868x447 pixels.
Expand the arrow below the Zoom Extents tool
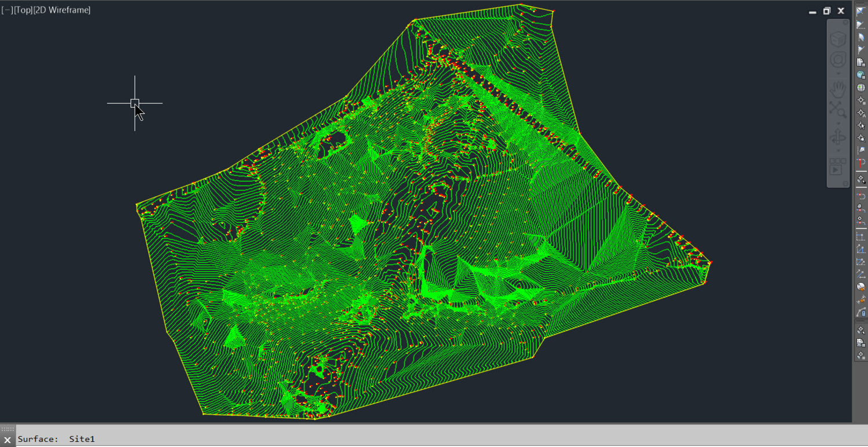pyautogui.click(x=838, y=122)
